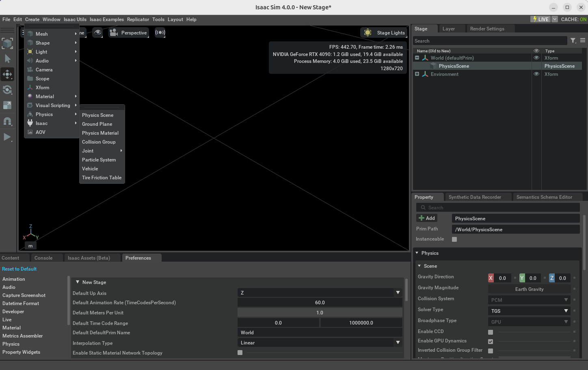Open the Stage Lights menu
This screenshot has height=370, width=588.
click(384, 32)
